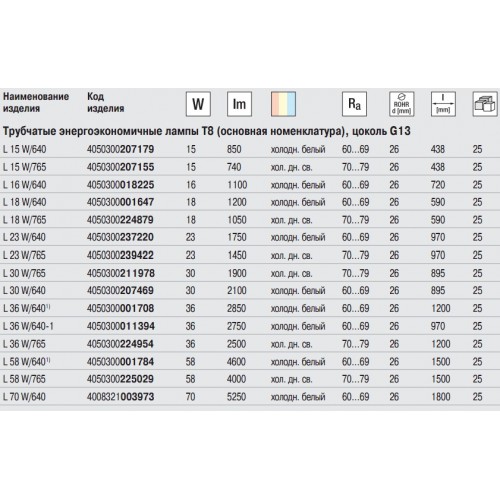Select product name L 70 W/640

[x=24, y=397]
